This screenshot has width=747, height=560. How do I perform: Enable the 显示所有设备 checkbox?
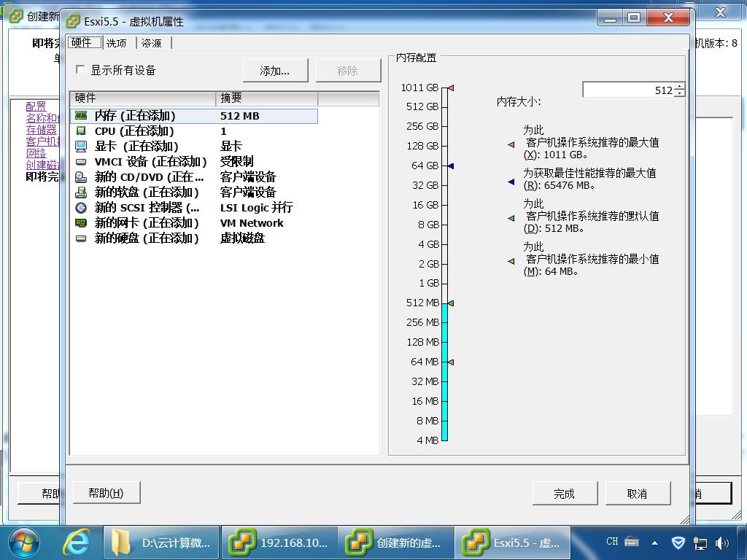point(80,70)
